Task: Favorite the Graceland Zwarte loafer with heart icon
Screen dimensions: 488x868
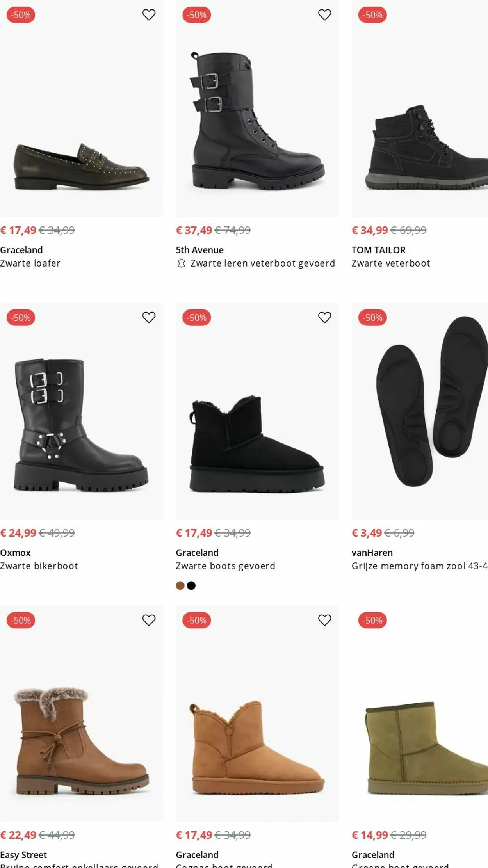Action: tap(149, 15)
